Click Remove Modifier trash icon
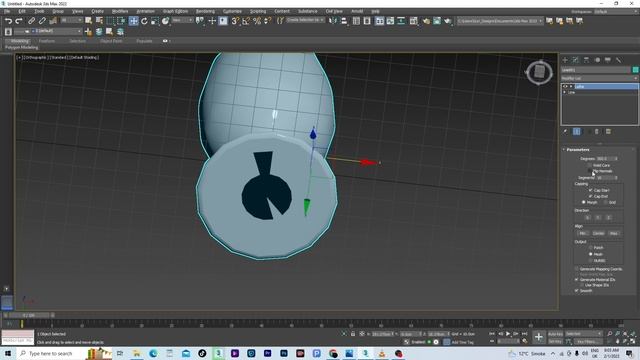 pyautogui.click(x=597, y=131)
